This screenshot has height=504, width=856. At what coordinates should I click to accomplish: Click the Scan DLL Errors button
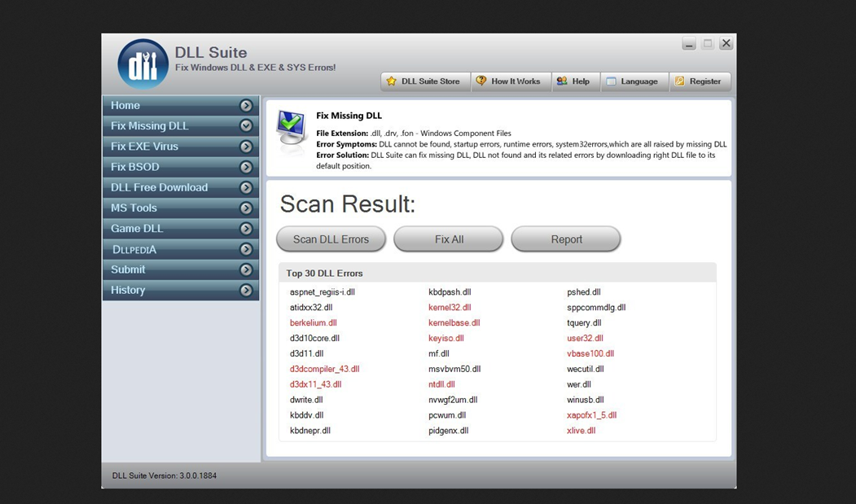(x=331, y=239)
